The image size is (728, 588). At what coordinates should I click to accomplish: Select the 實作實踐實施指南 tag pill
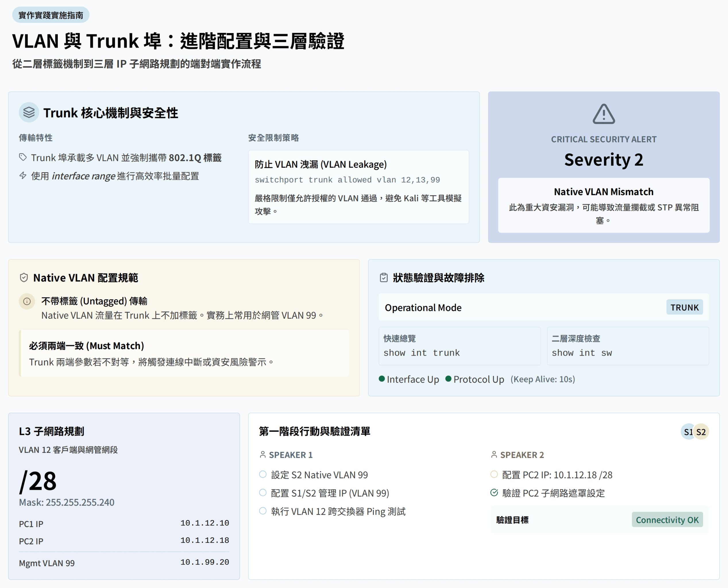point(51,15)
